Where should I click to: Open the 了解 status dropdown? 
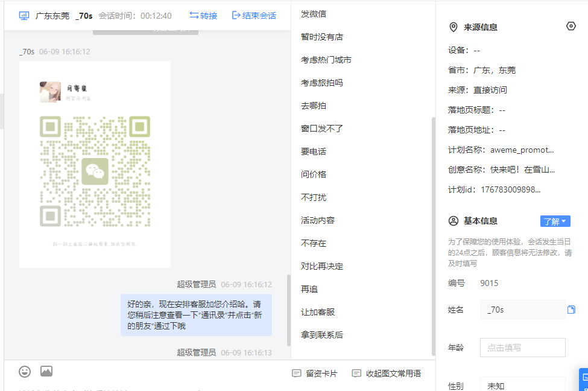point(555,221)
